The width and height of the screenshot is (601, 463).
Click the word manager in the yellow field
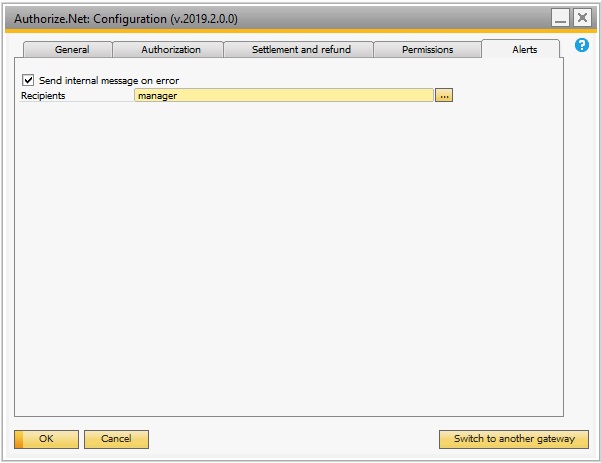158,96
